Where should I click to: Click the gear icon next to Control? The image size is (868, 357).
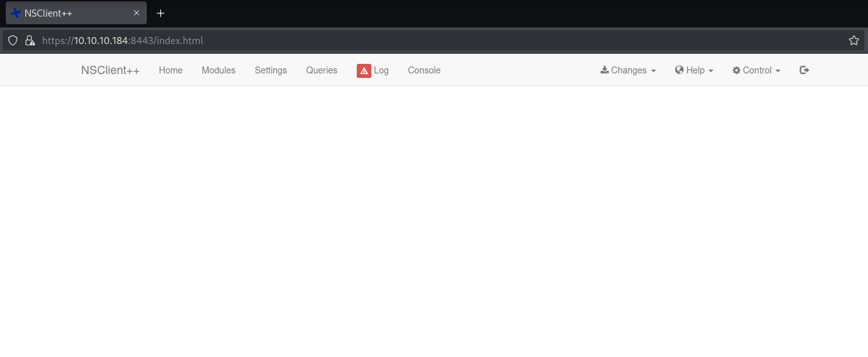(736, 70)
